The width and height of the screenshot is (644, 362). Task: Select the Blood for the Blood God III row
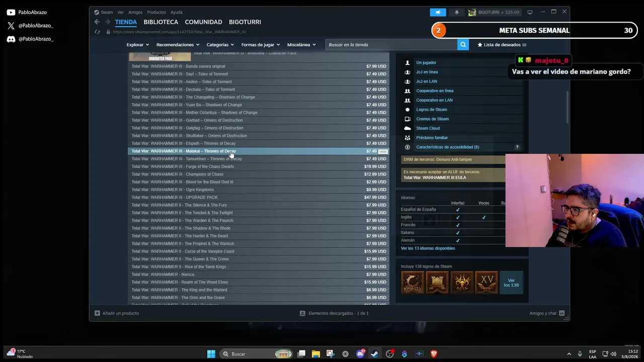pyautogui.click(x=259, y=182)
